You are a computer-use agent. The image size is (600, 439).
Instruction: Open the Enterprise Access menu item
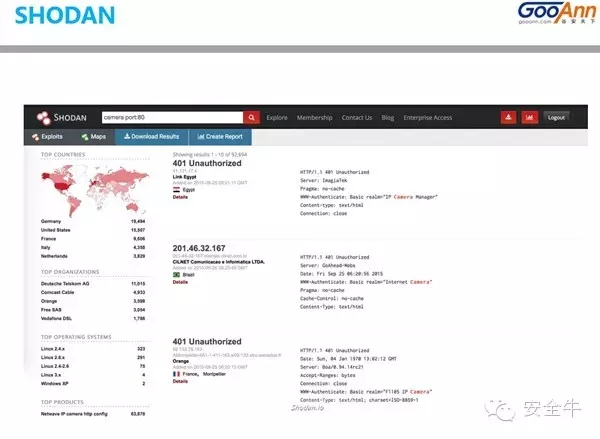click(427, 118)
